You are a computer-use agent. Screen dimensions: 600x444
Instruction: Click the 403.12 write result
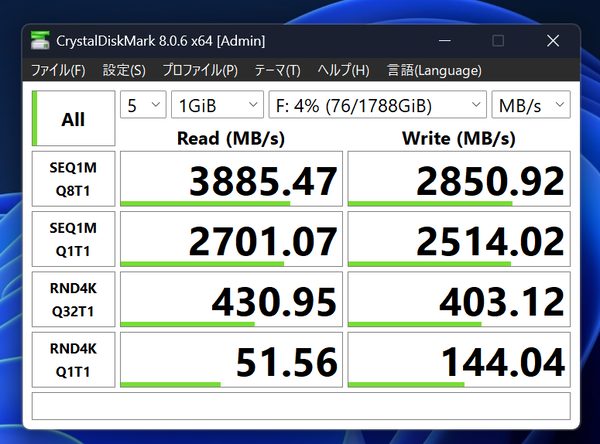(459, 299)
